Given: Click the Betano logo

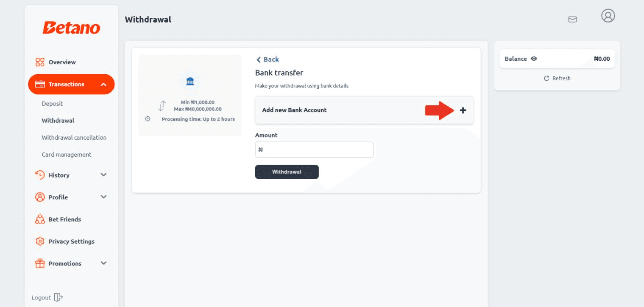Looking at the screenshot, I should pyautogui.click(x=71, y=28).
